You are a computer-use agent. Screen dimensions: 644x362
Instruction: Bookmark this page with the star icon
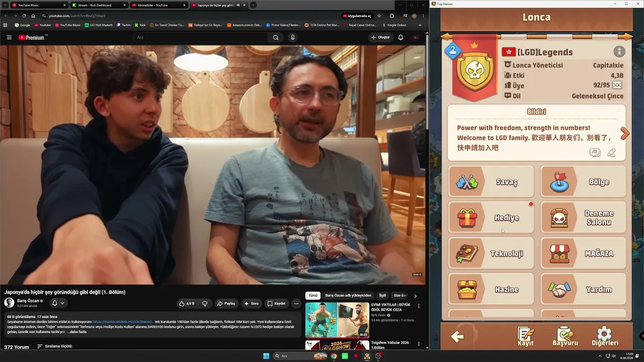click(379, 16)
